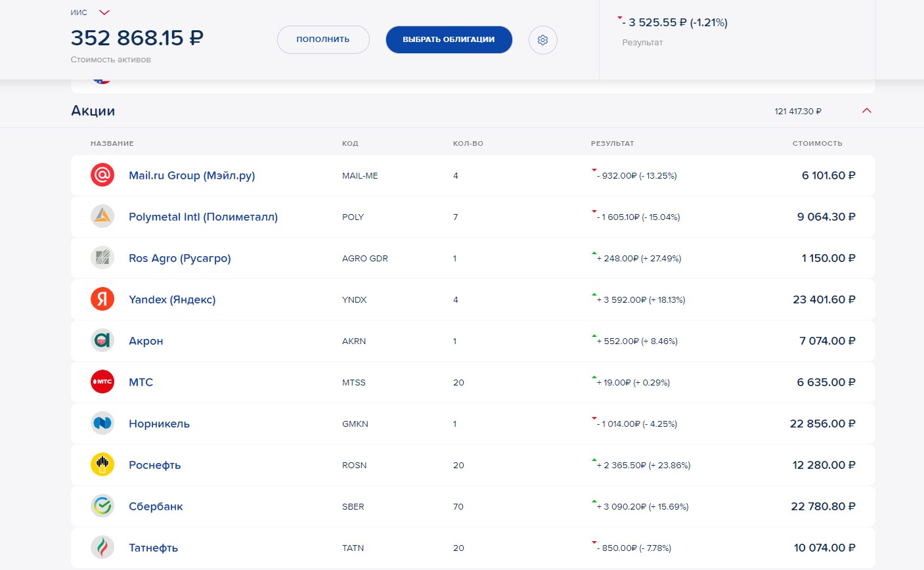This screenshot has height=570, width=924.
Task: Click ticker code SBER
Action: click(x=353, y=506)
